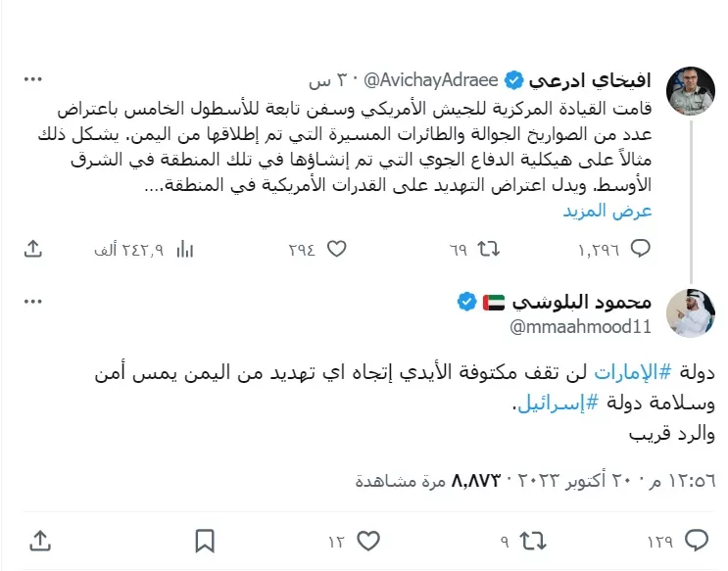This screenshot has width=728, height=571.
Task: Open more options on Avichay Adraee's tweet
Action: click(33, 79)
